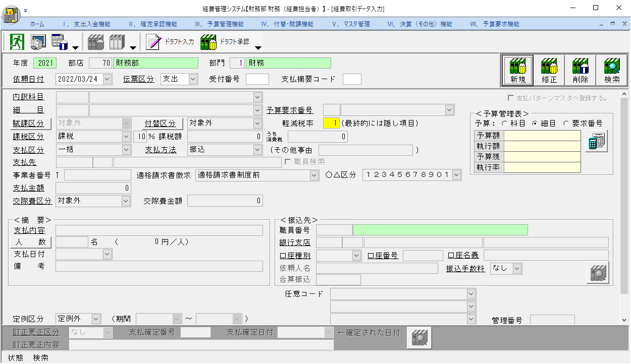Click the yellow 軽減税率 field showing 1
Viewport: 631px width, 364px height.
[x=331, y=123]
